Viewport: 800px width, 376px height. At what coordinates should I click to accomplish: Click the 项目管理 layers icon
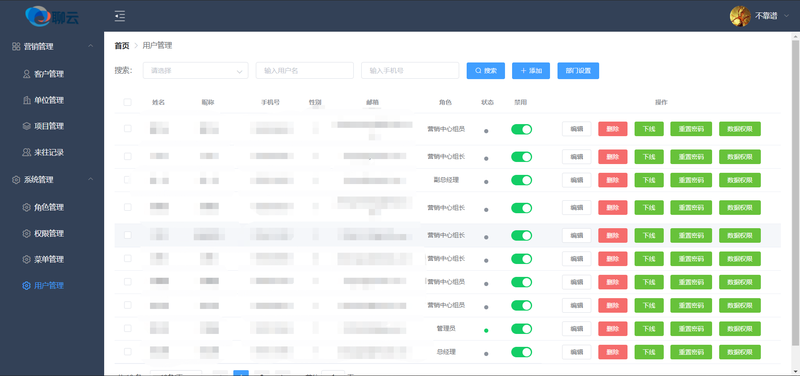[x=27, y=126]
